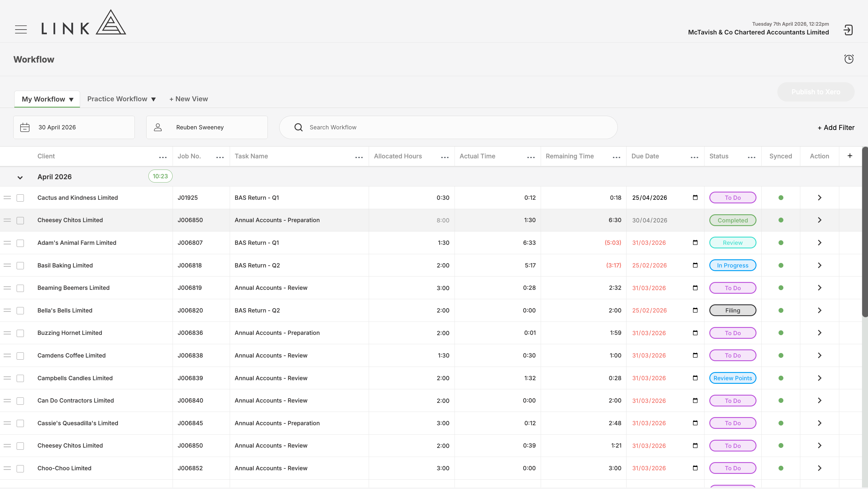Create a new view tab
This screenshot has height=489, width=868.
[x=188, y=99]
